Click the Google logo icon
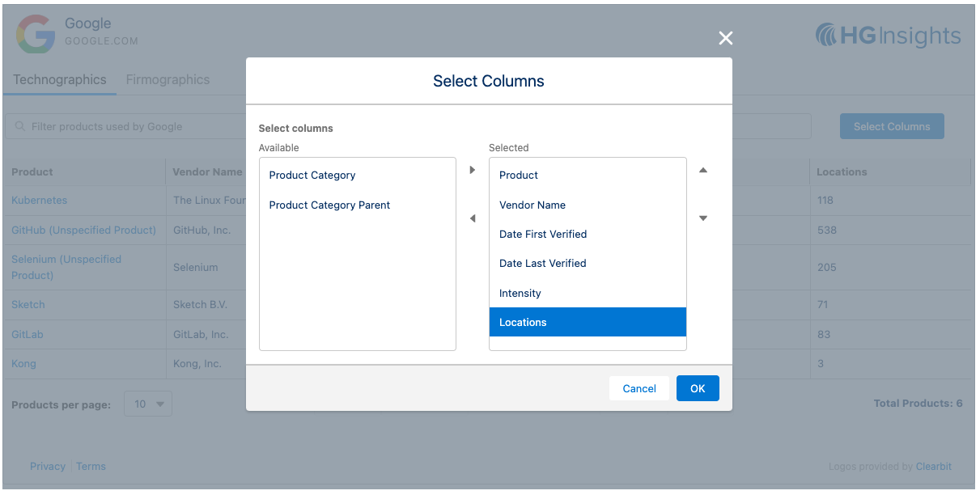The width and height of the screenshot is (980, 495). pyautogui.click(x=36, y=35)
